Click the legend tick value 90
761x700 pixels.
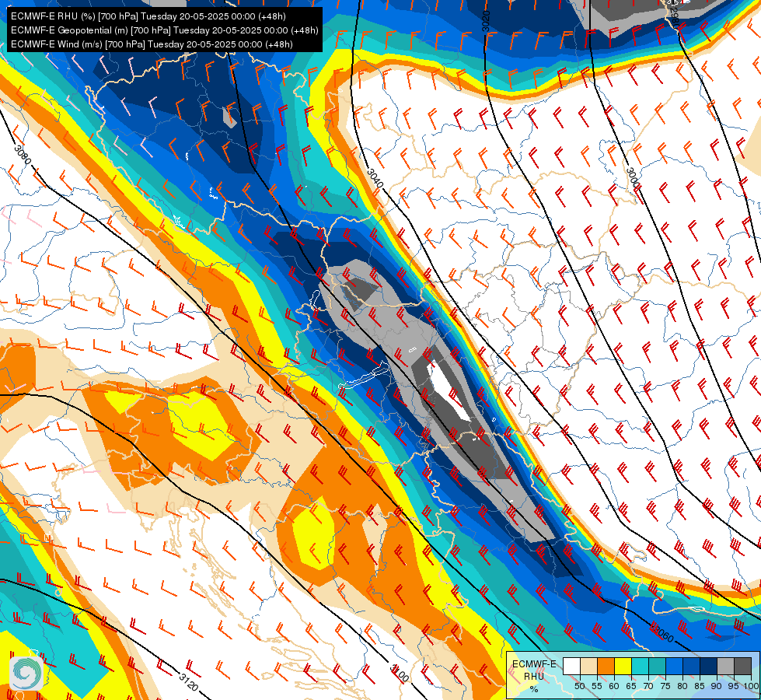click(717, 686)
